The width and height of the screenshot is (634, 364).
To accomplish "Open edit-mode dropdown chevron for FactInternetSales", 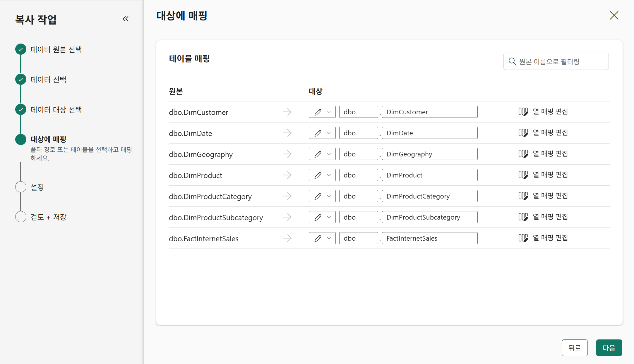I will click(329, 238).
